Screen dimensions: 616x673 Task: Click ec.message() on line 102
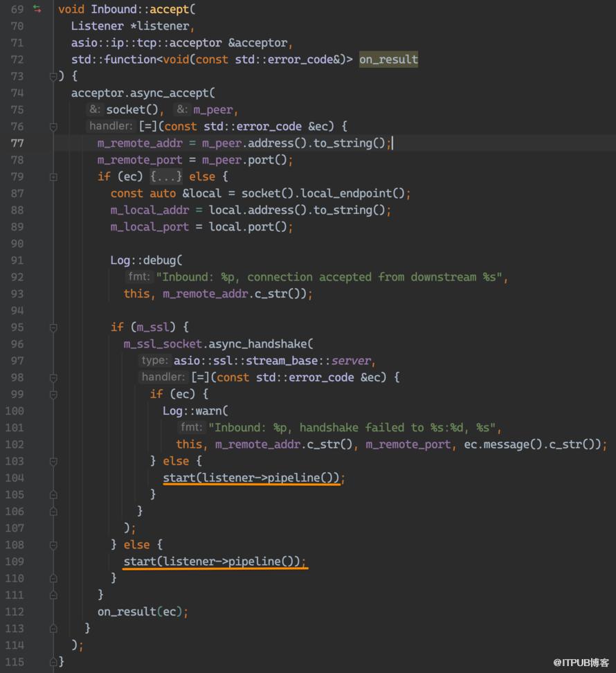pos(502,445)
